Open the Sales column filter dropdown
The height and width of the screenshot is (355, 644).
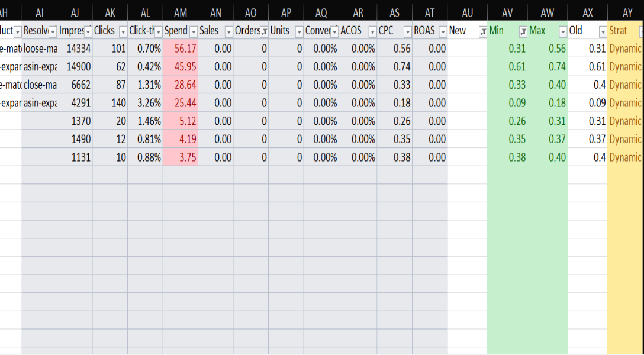point(228,31)
